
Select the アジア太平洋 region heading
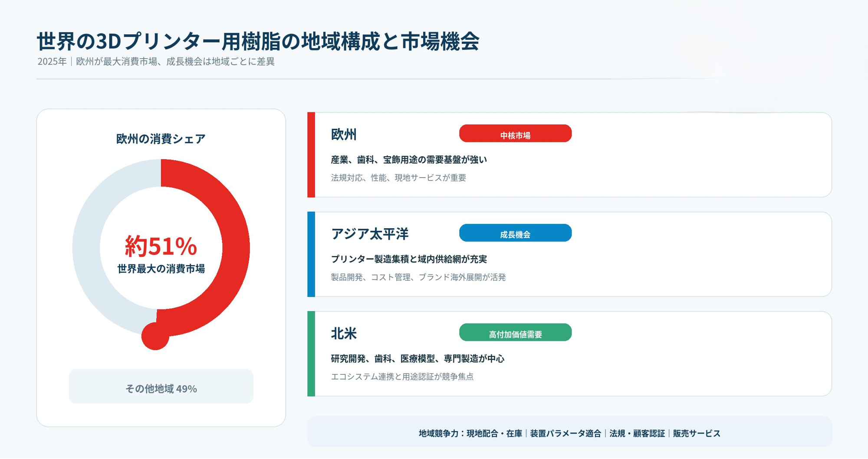(370, 234)
